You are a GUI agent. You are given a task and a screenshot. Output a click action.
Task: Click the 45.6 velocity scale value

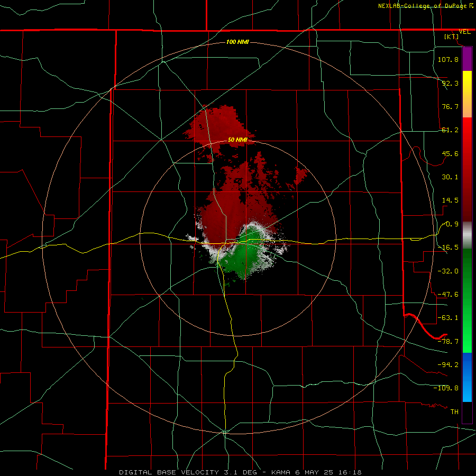tap(450, 153)
